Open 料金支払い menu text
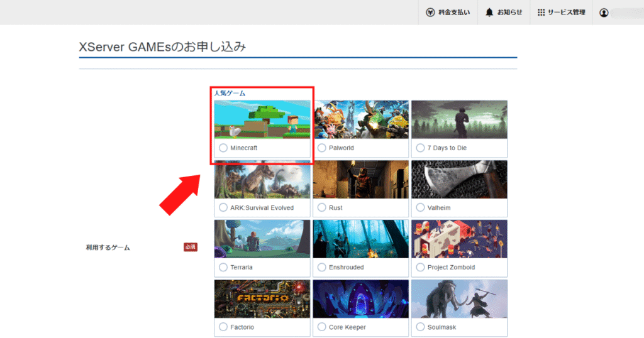644x338 pixels. tap(454, 13)
